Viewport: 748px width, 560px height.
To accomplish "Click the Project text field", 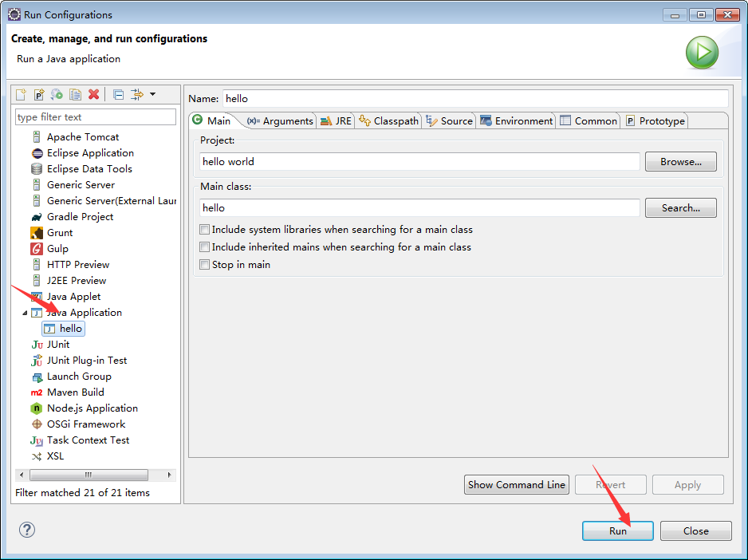I will click(x=419, y=162).
